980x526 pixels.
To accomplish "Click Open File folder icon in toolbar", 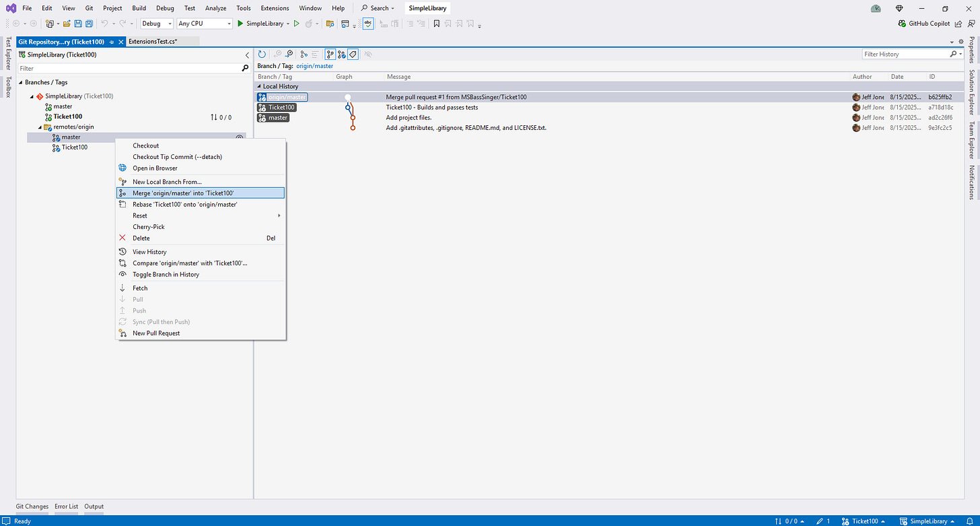I will 67,24.
